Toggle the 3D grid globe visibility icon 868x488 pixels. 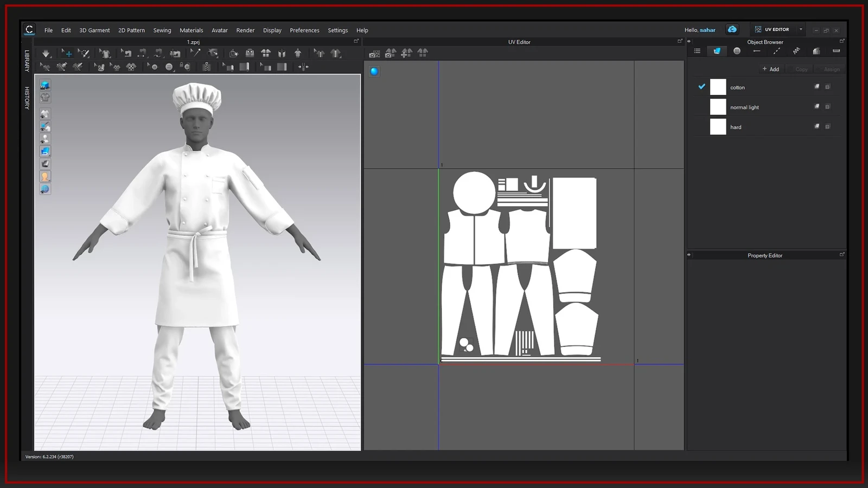(x=45, y=189)
